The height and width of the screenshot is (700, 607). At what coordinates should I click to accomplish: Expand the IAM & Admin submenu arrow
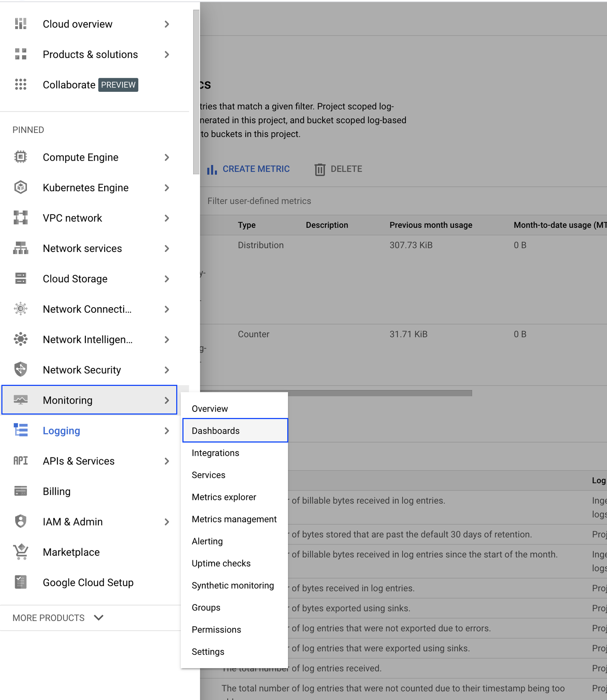point(167,521)
